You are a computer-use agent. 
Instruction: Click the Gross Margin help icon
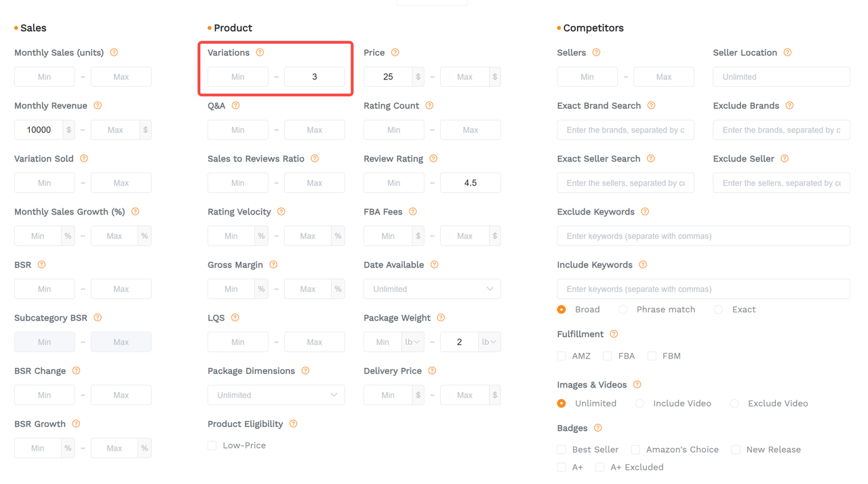(273, 265)
